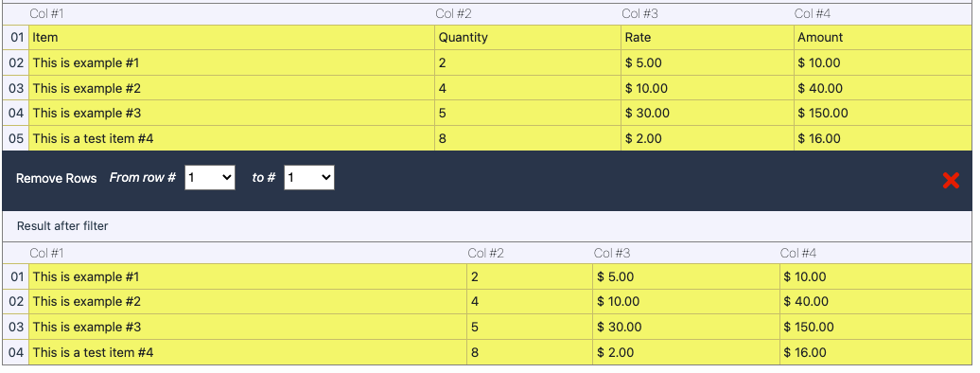Screen dimensions: 980x373
Task: Click the 'Remove Rows' label
Action: click(x=56, y=178)
